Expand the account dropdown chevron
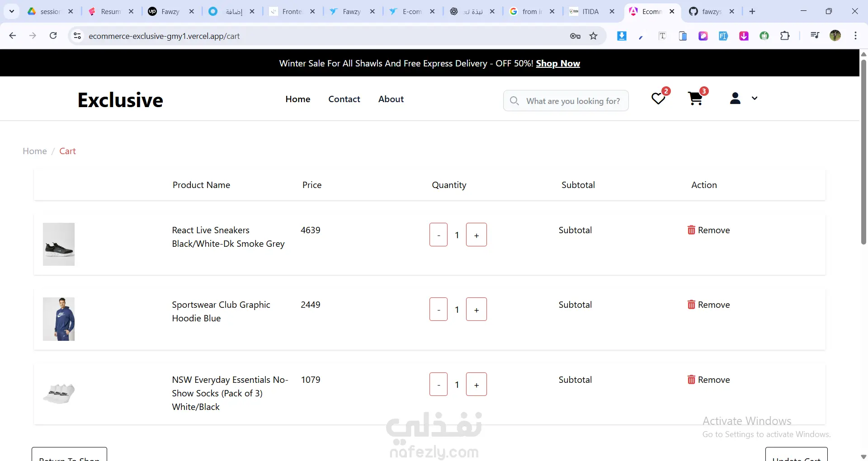 [755, 98]
